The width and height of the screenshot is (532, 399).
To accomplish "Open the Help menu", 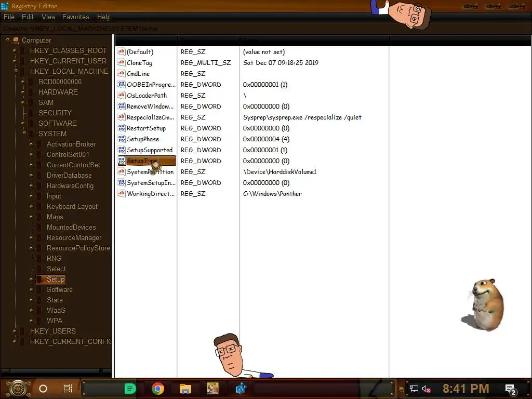I will (103, 17).
